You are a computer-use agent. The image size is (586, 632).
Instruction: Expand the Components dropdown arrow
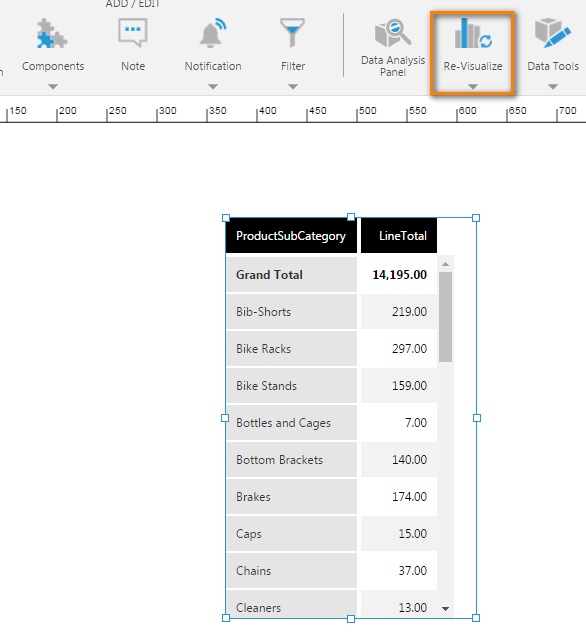[53, 86]
